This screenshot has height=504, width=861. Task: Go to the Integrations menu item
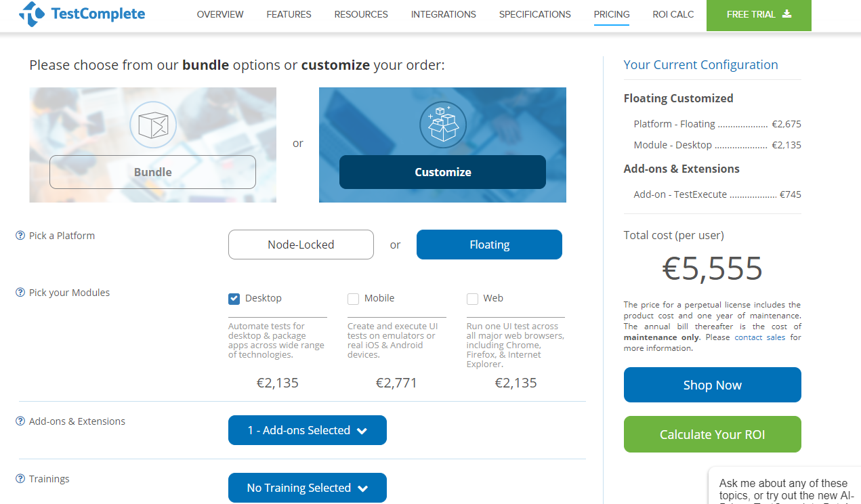coord(443,14)
